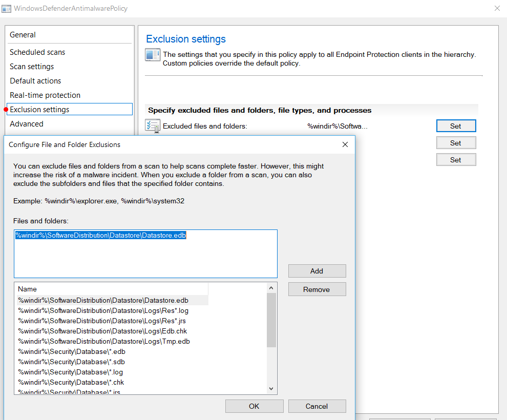Click the WindowsDefenderAntimalwarePolicy window title icon
Screen dimensions: 507x420
tap(6, 9)
